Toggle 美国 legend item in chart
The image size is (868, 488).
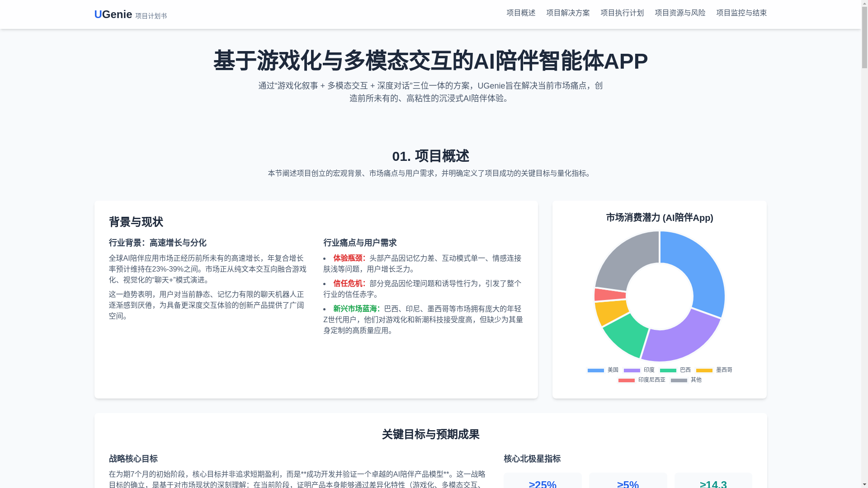(x=603, y=370)
